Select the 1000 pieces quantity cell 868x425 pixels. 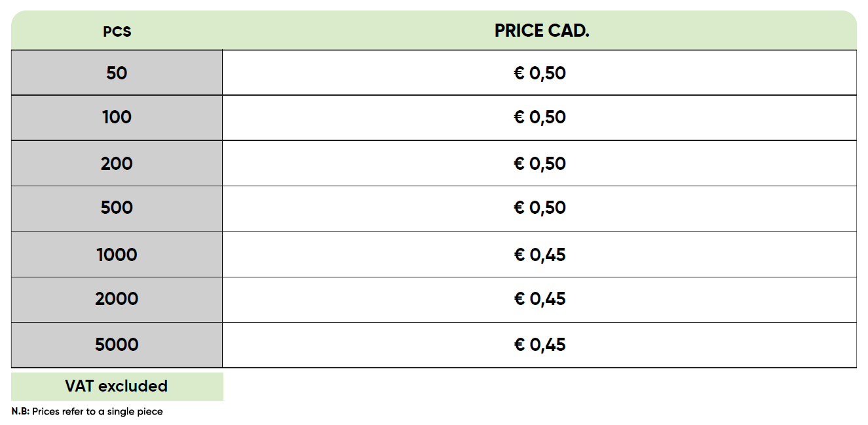click(x=117, y=254)
